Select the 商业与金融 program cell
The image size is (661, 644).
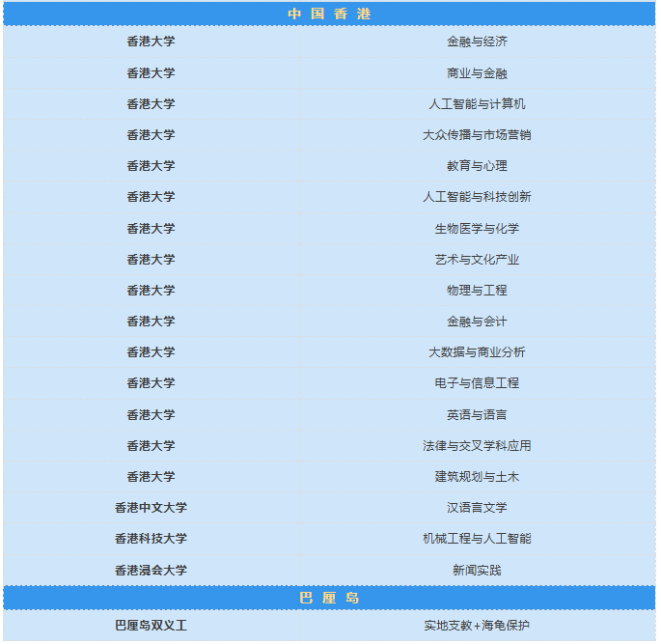477,73
